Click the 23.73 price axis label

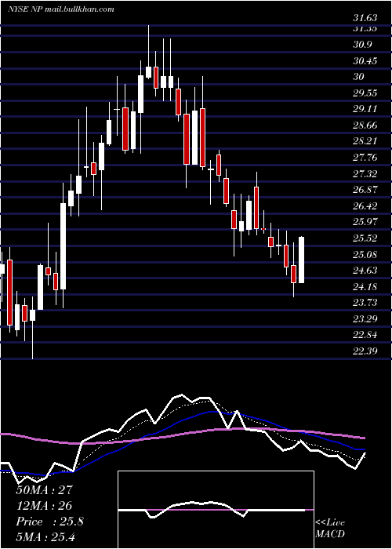(x=365, y=303)
